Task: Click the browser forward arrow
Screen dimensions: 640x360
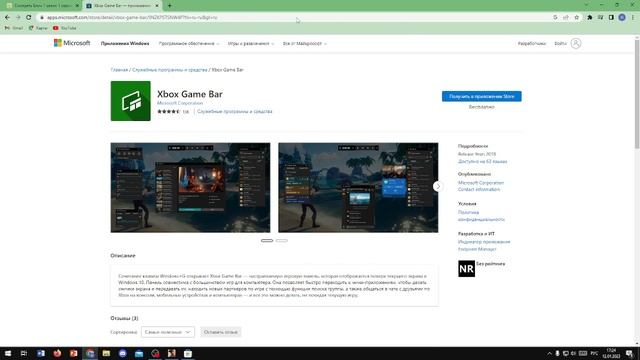Action: (x=18, y=18)
